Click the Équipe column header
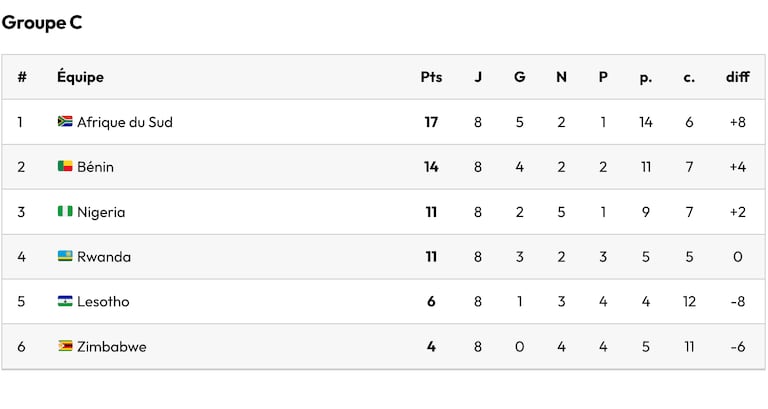Viewport: 768px width, 409px height. pyautogui.click(x=80, y=77)
